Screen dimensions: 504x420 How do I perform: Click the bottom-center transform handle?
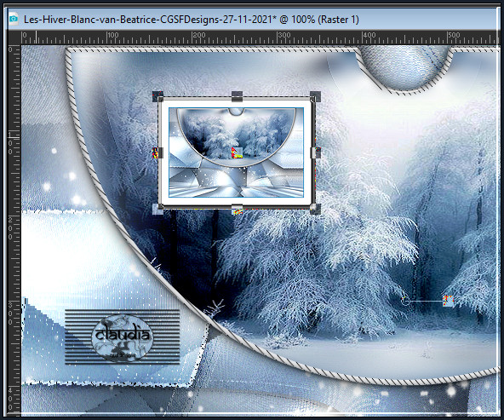tap(237, 210)
